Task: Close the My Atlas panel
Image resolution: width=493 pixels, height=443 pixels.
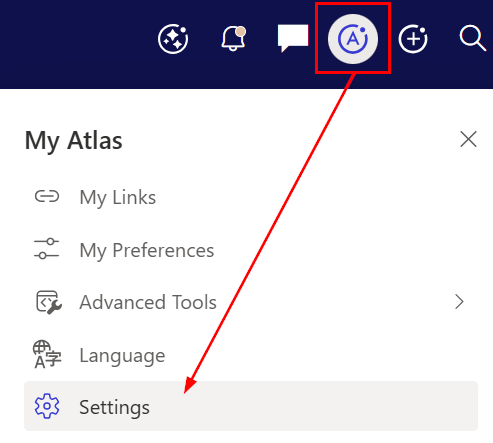Action: [468, 139]
